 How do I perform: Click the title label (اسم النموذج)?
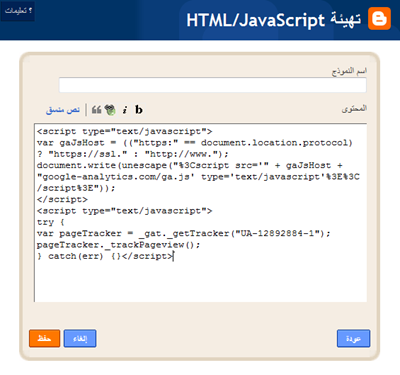tap(349, 71)
